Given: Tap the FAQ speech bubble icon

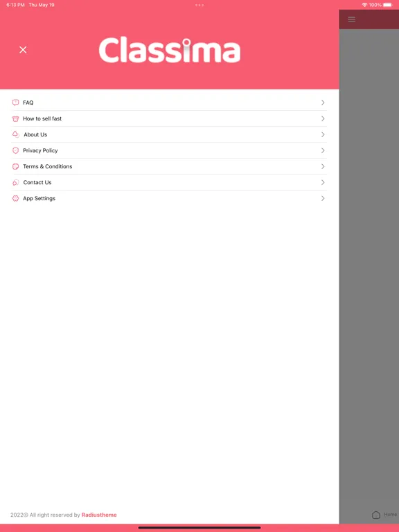Looking at the screenshot, I should (x=16, y=103).
